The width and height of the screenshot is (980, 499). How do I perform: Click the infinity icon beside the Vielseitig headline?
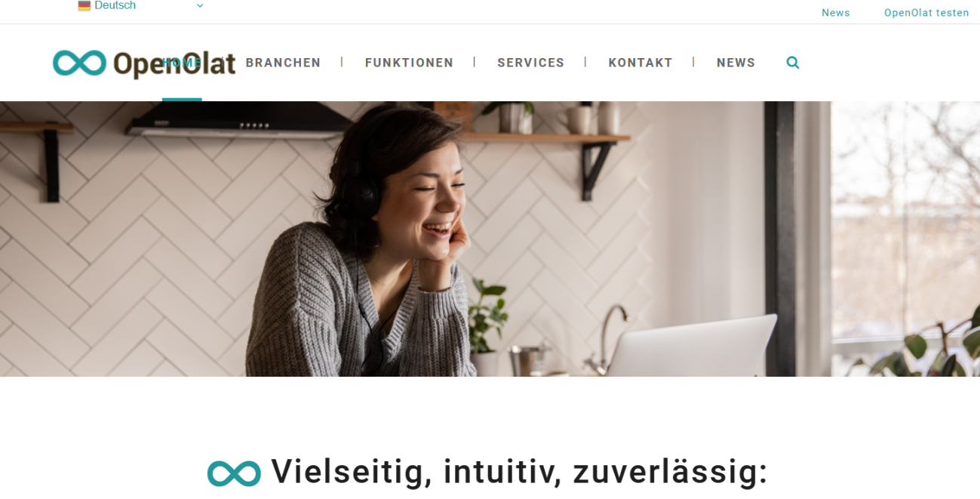click(x=234, y=473)
